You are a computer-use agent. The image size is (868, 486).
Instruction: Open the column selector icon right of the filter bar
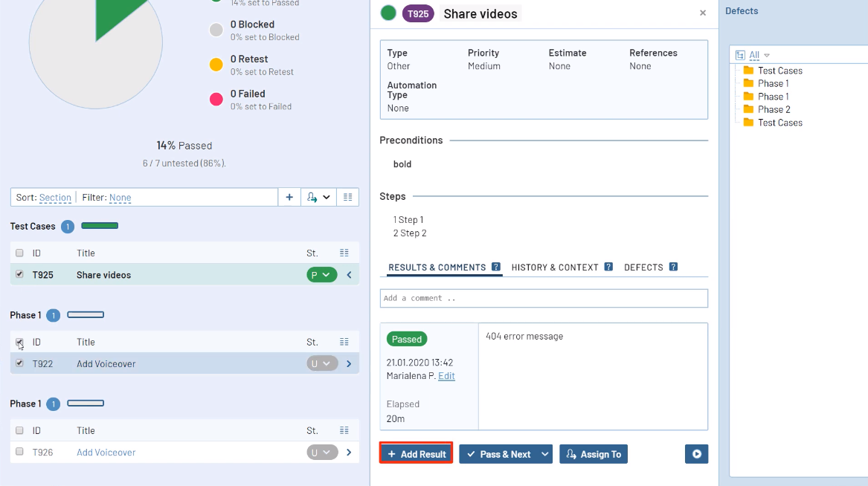tap(347, 197)
